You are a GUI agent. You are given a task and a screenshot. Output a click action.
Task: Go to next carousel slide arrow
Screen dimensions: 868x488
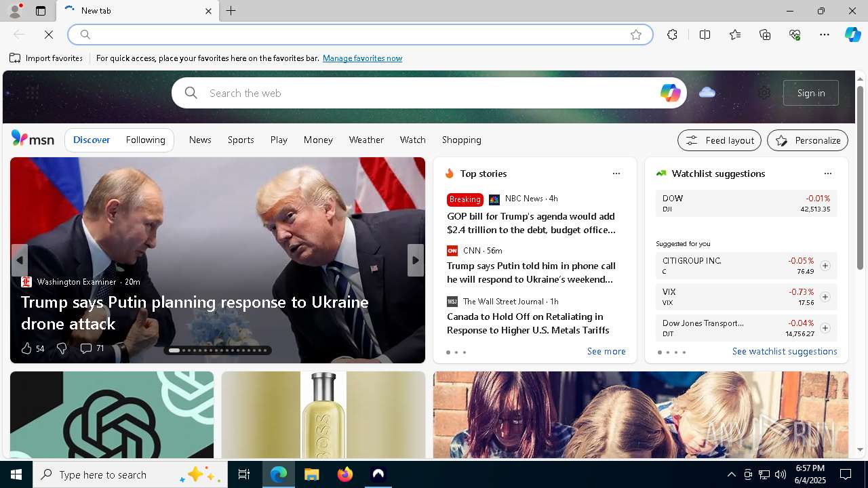[x=416, y=260]
